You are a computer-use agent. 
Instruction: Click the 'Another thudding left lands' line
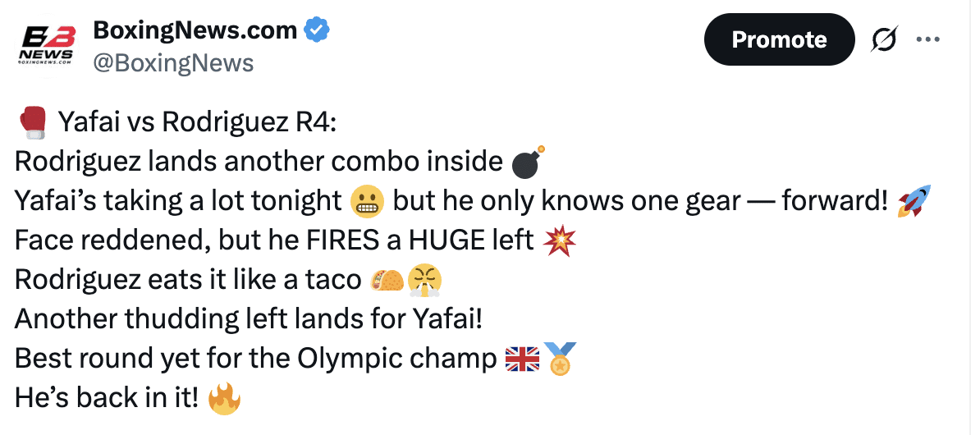coord(247,319)
